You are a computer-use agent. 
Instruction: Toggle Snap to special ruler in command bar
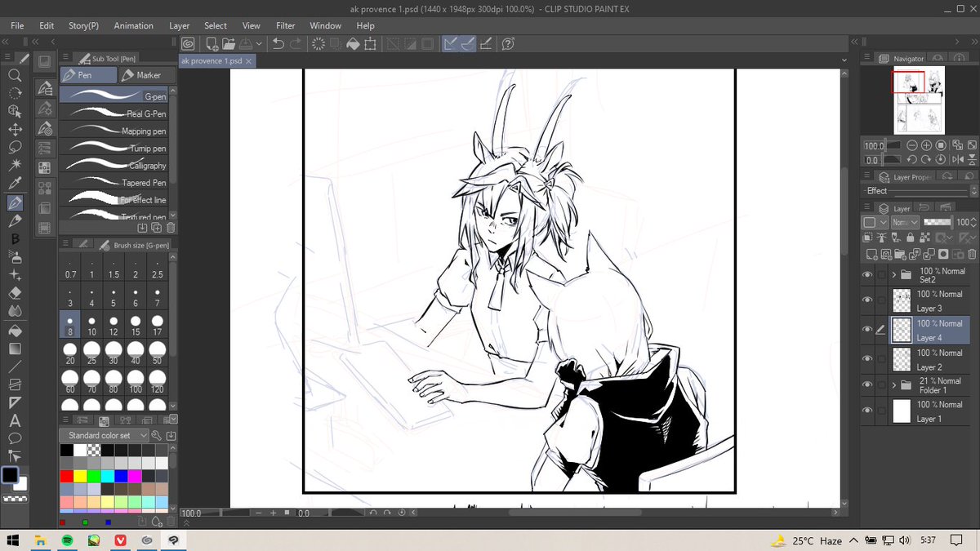coord(468,44)
